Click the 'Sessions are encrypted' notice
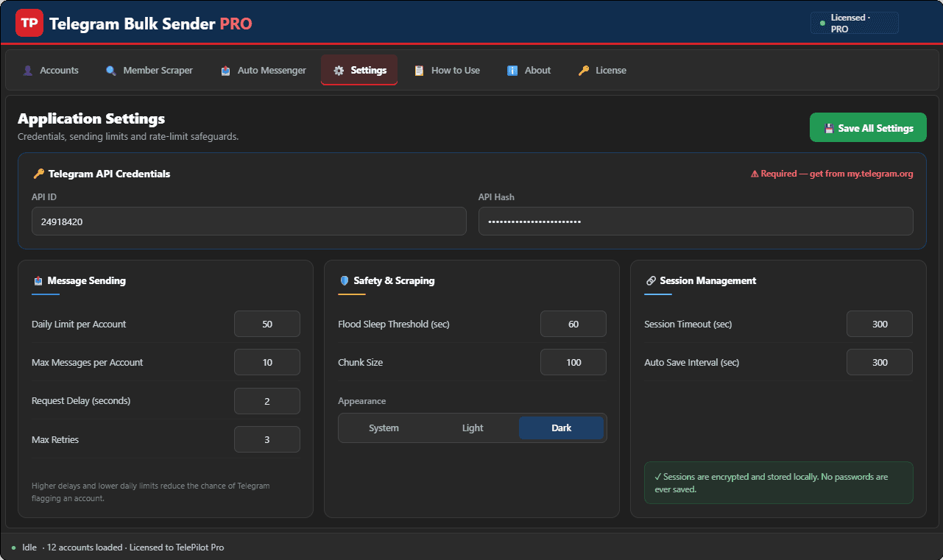 pyautogui.click(x=779, y=483)
